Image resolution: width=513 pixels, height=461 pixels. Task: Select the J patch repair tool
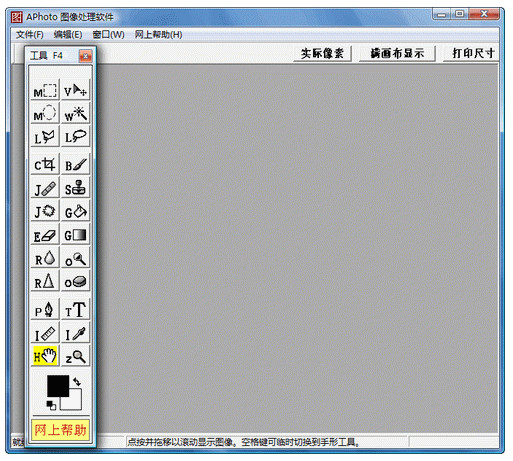click(x=45, y=211)
